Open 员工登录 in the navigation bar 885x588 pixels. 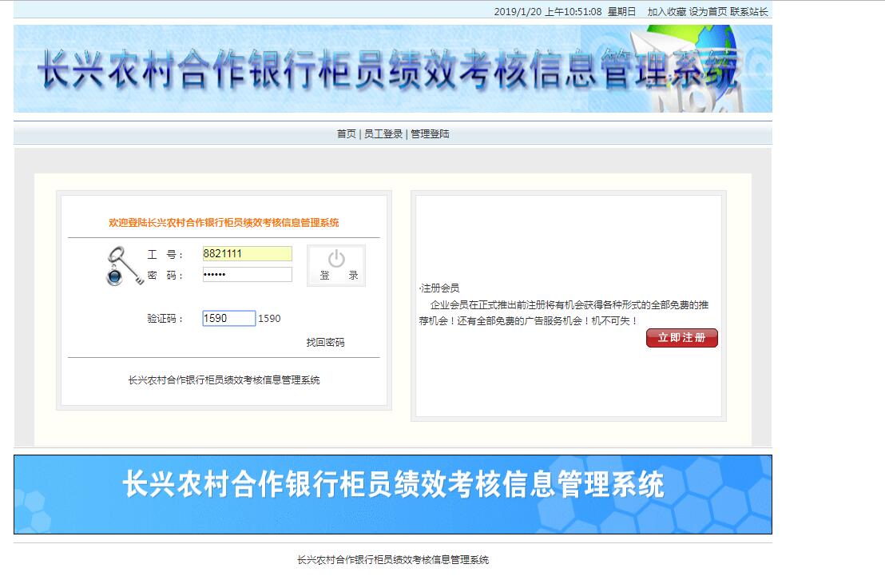[x=383, y=133]
